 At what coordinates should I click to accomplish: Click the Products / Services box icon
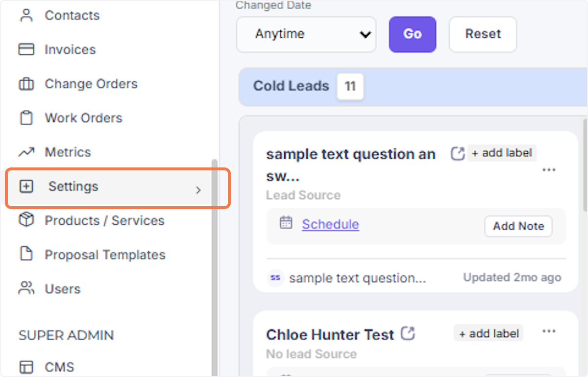point(26,220)
